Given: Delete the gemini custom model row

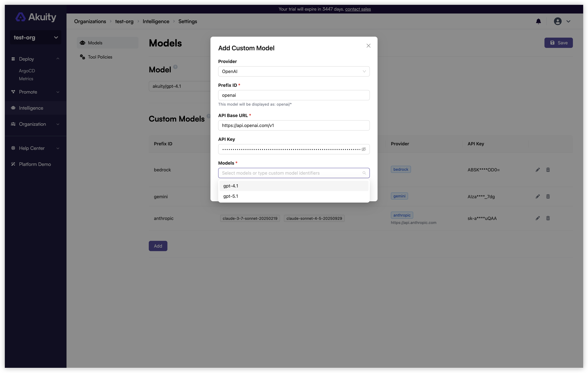Looking at the screenshot, I should tap(548, 196).
